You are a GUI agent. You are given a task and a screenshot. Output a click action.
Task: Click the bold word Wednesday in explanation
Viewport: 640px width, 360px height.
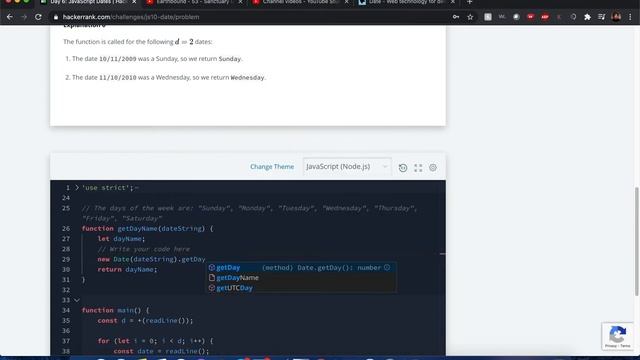[247, 78]
